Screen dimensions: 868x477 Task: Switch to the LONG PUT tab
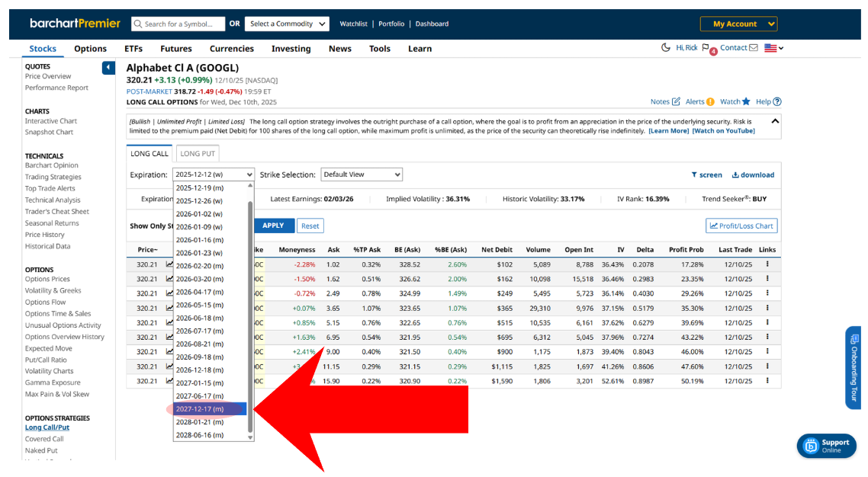click(x=197, y=154)
